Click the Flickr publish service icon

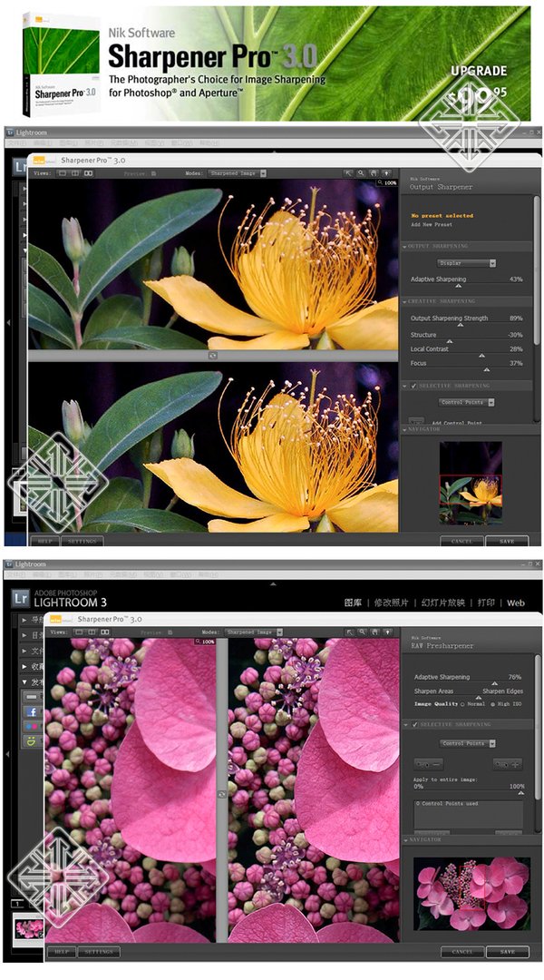pyautogui.click(x=31, y=726)
